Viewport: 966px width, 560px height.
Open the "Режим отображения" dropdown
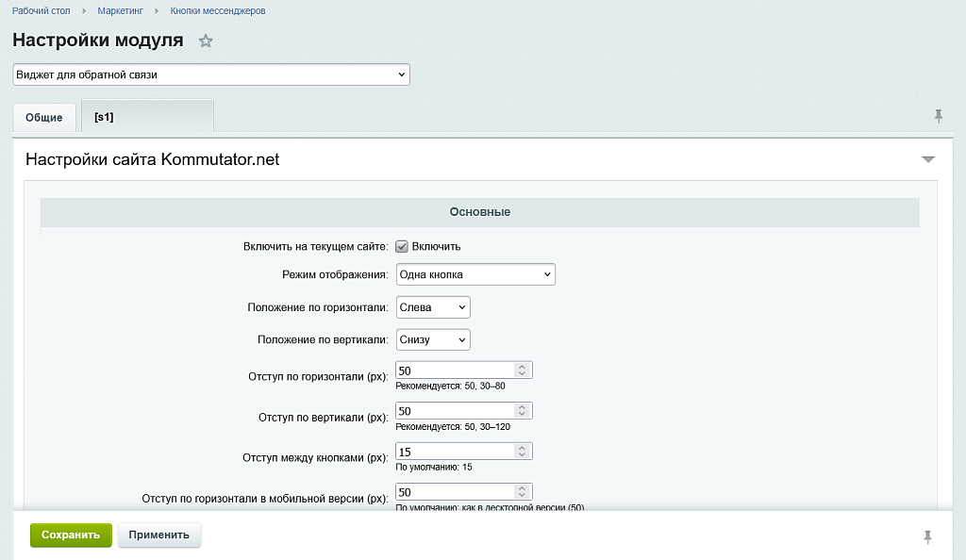coord(475,274)
